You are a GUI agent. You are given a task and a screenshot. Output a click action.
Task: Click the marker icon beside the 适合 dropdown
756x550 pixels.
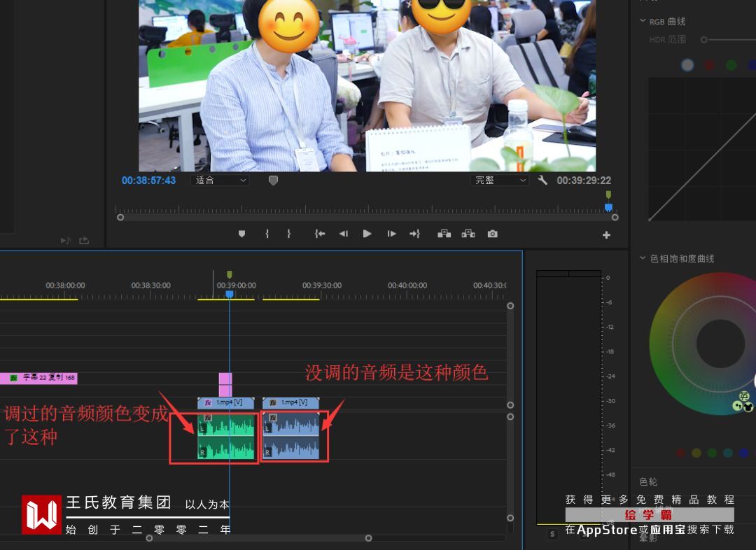273,181
